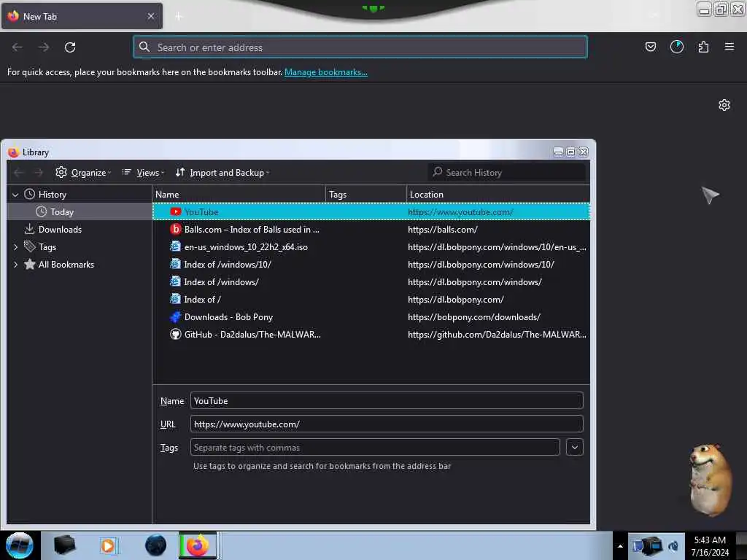Click the volume icon in system tray
Image resolution: width=747 pixels, height=560 pixels.
pos(673,546)
